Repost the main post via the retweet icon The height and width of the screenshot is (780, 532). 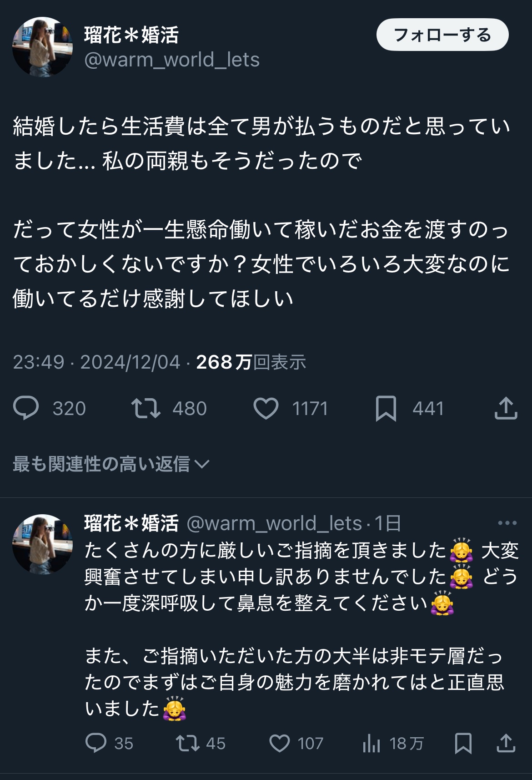[x=146, y=408]
